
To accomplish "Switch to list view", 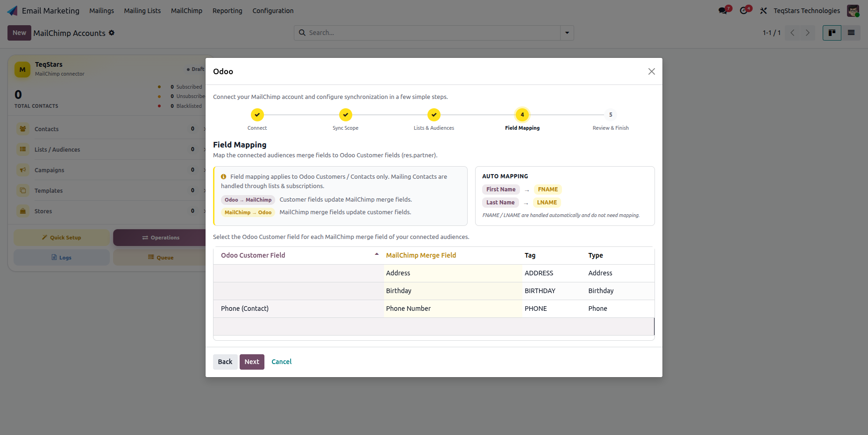I will [x=851, y=33].
